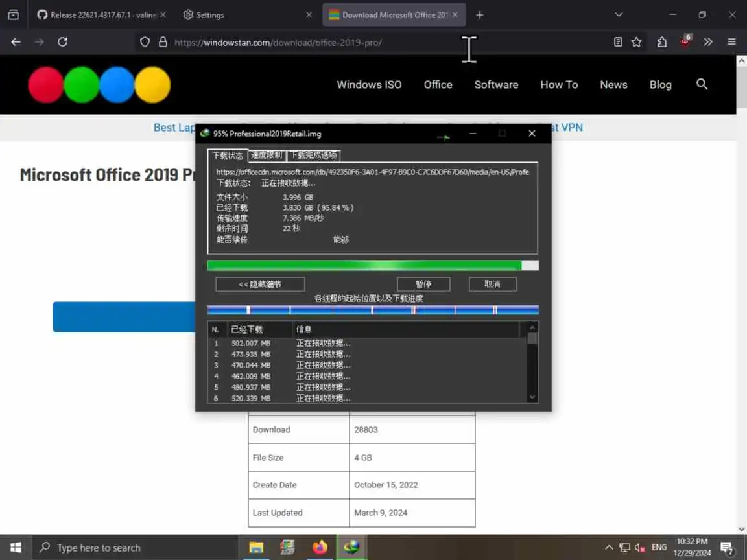Open the extensions puzzle icon

(661, 42)
